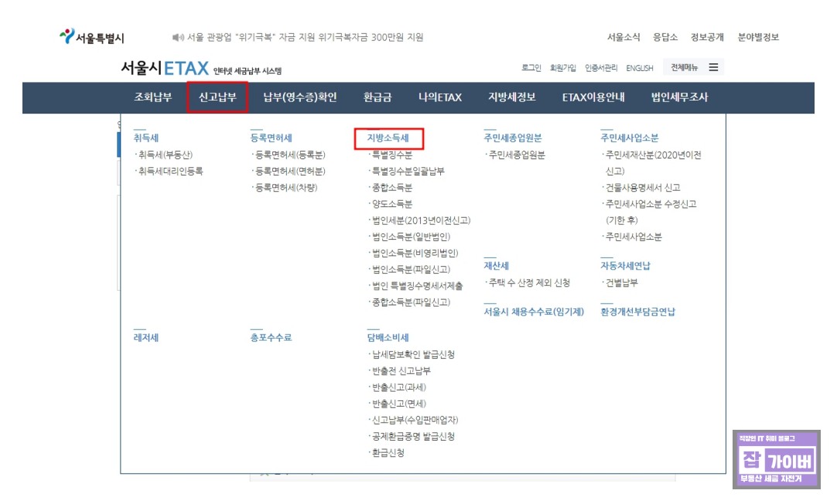Screen dimensions: 837x504
Task: Open 서울소식 top link
Action: pyautogui.click(x=623, y=37)
